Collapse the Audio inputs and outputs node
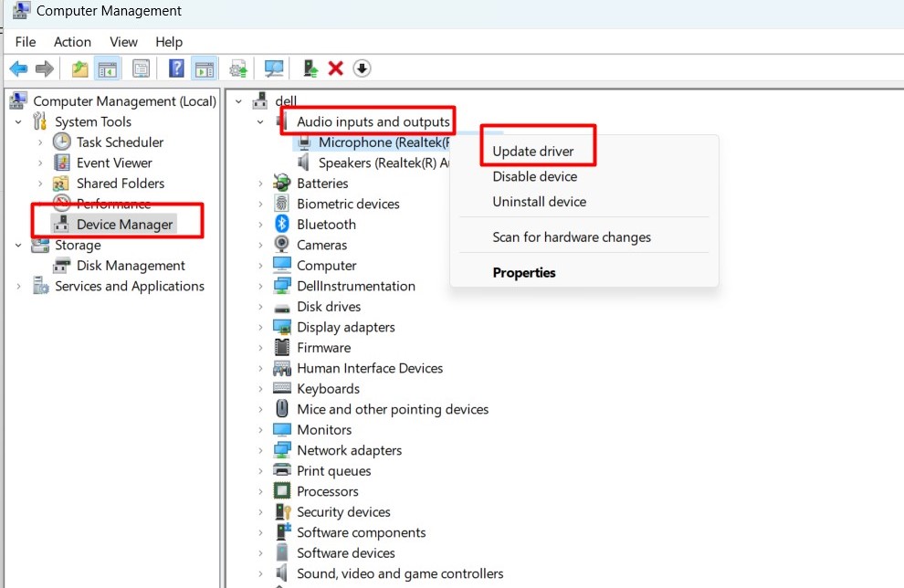The width and height of the screenshot is (904, 588). [260, 121]
